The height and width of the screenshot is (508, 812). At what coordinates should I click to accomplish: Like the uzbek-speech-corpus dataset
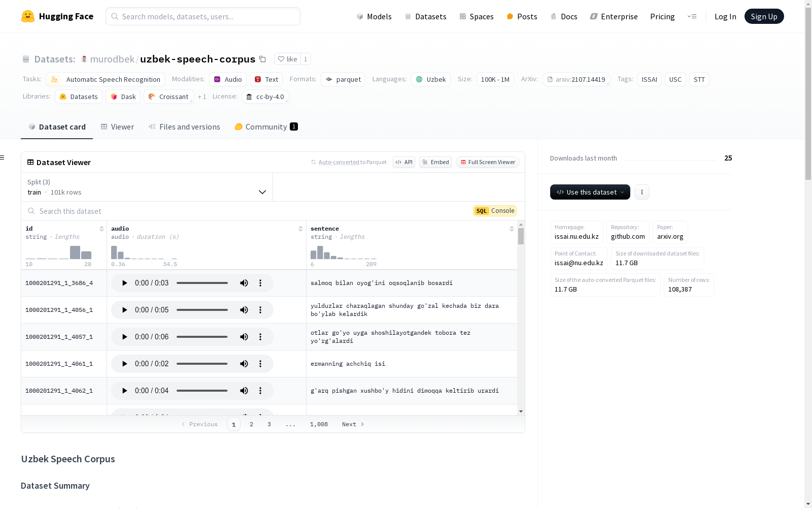pos(288,59)
